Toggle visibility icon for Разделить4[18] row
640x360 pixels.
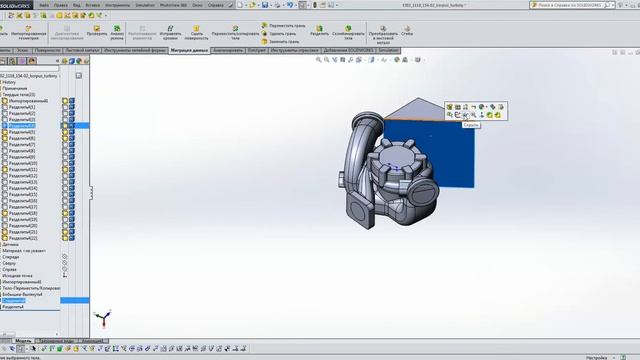(65, 213)
